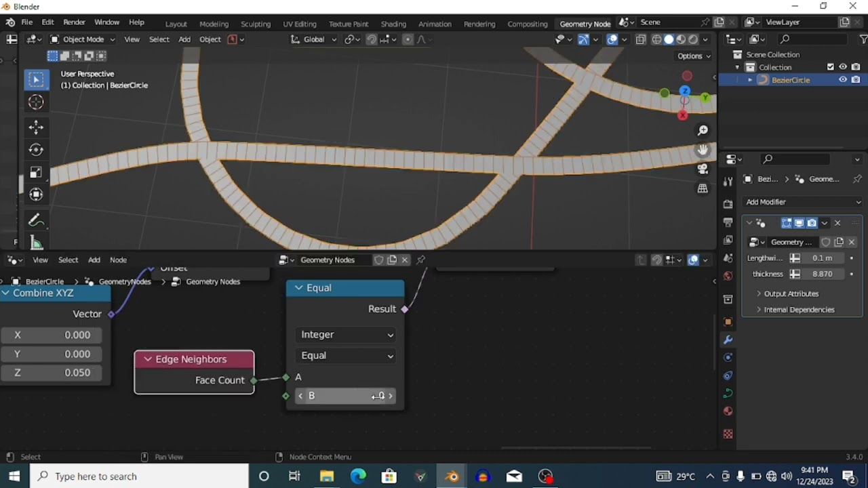
Task: Toggle Collection viewport visibility eye
Action: click(x=843, y=67)
